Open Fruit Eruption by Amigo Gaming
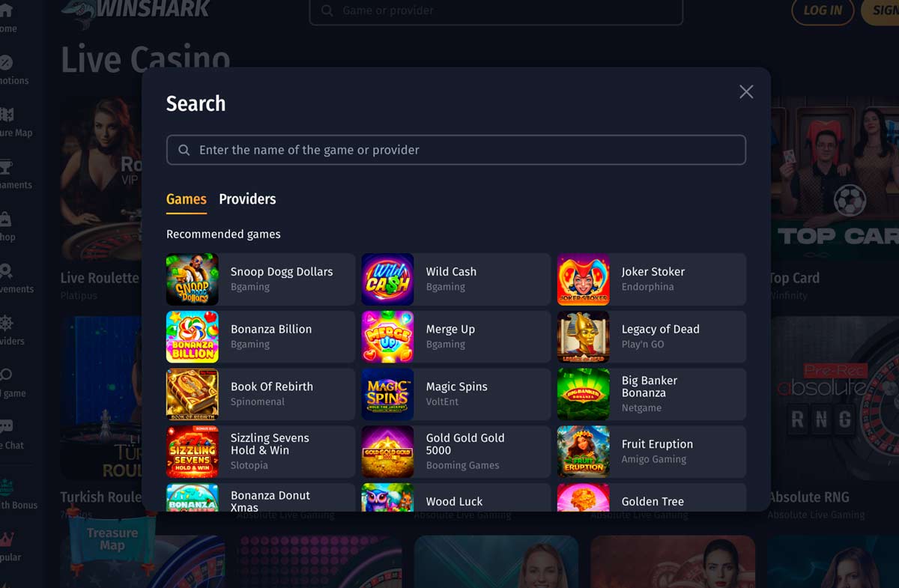 click(x=652, y=452)
